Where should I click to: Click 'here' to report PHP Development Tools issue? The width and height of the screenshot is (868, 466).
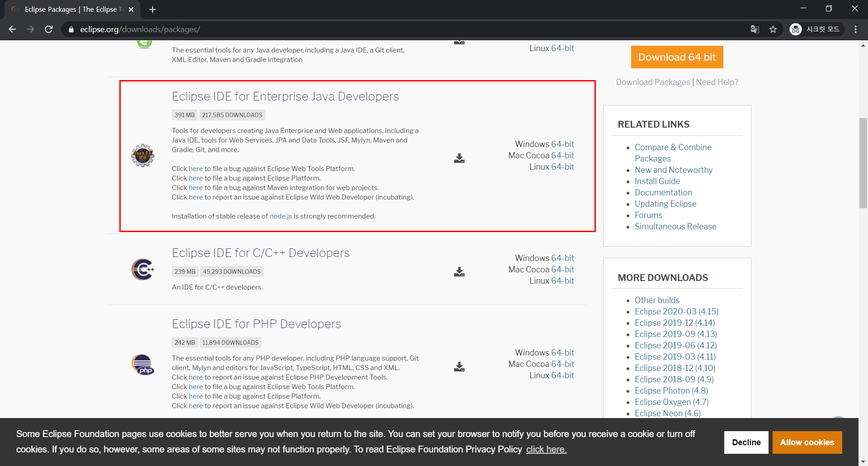[x=196, y=377]
